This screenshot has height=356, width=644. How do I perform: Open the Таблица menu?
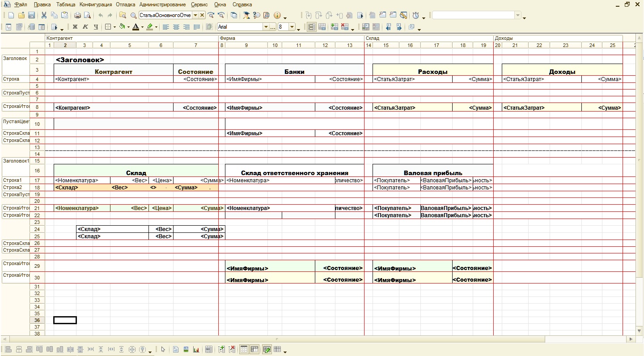(65, 4)
